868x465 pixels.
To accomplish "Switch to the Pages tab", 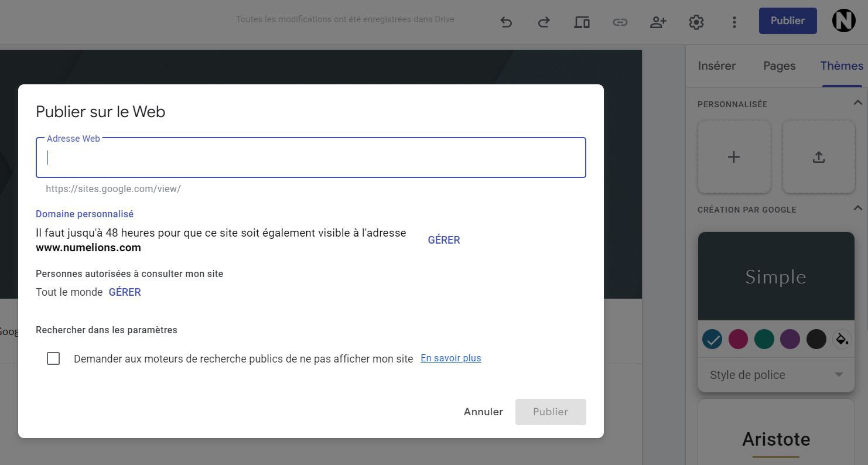I will pyautogui.click(x=779, y=66).
